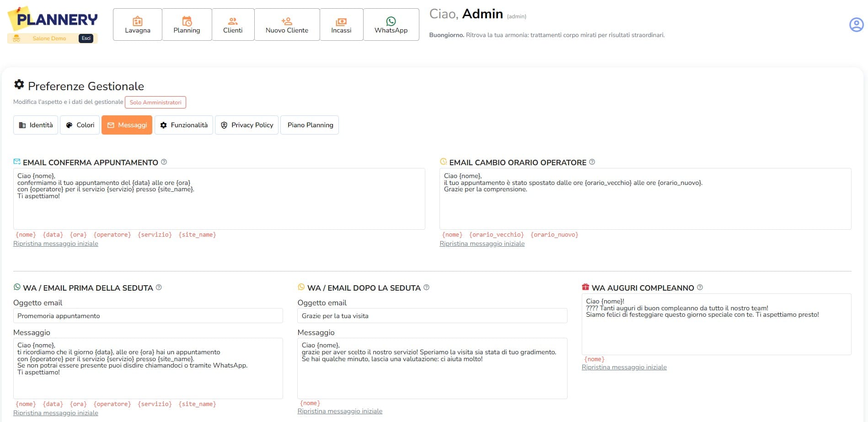Restore initial birthday greeting message
The image size is (868, 422).
point(624,368)
